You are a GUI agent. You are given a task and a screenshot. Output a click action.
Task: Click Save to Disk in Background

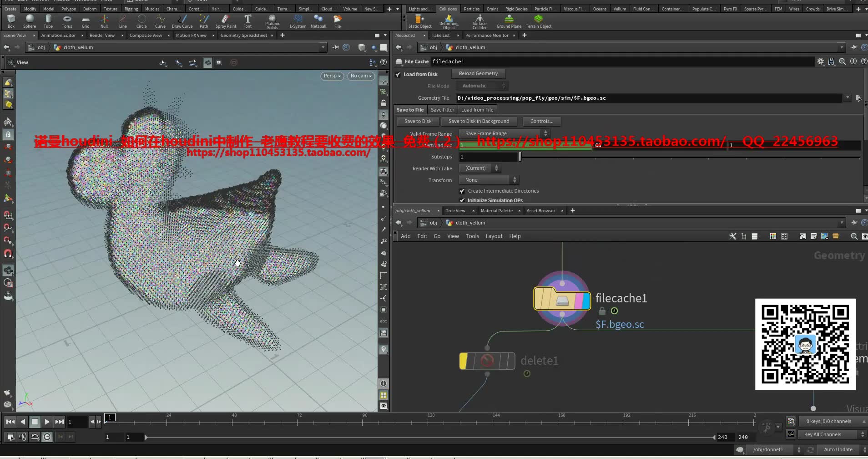pyautogui.click(x=479, y=121)
